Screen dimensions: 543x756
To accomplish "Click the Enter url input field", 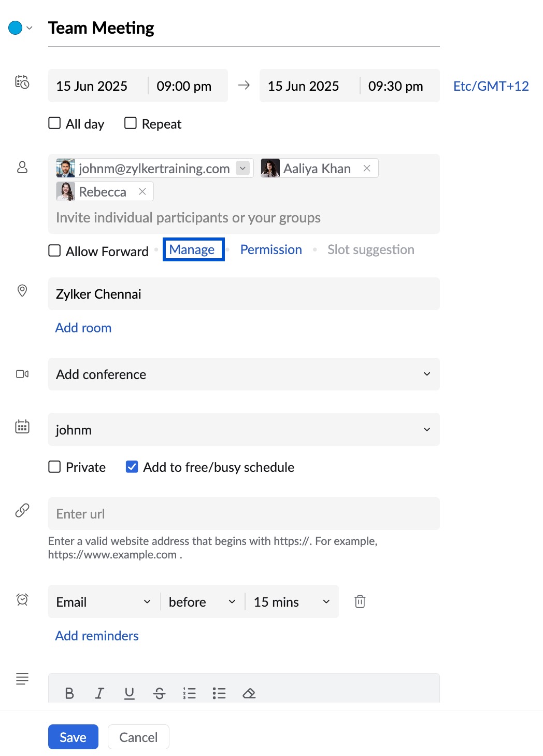I will (244, 513).
